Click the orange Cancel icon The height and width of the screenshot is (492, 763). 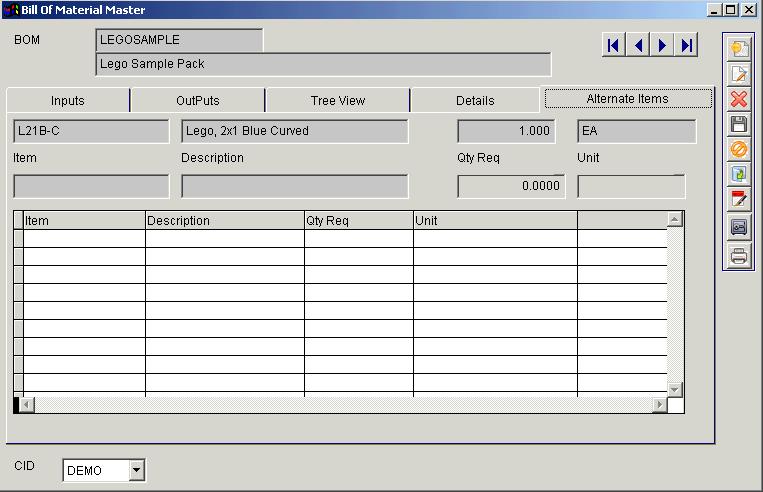(739, 150)
